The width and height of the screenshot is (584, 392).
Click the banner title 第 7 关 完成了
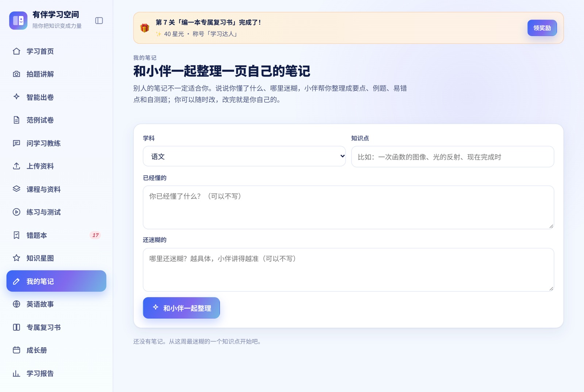(x=208, y=22)
